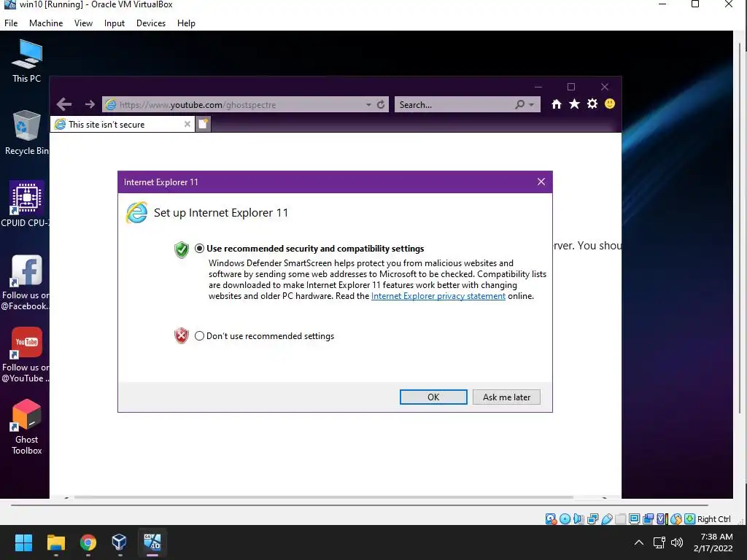The width and height of the screenshot is (747, 560).
Task: Click the search magnifier icon in IE
Action: coord(519,104)
